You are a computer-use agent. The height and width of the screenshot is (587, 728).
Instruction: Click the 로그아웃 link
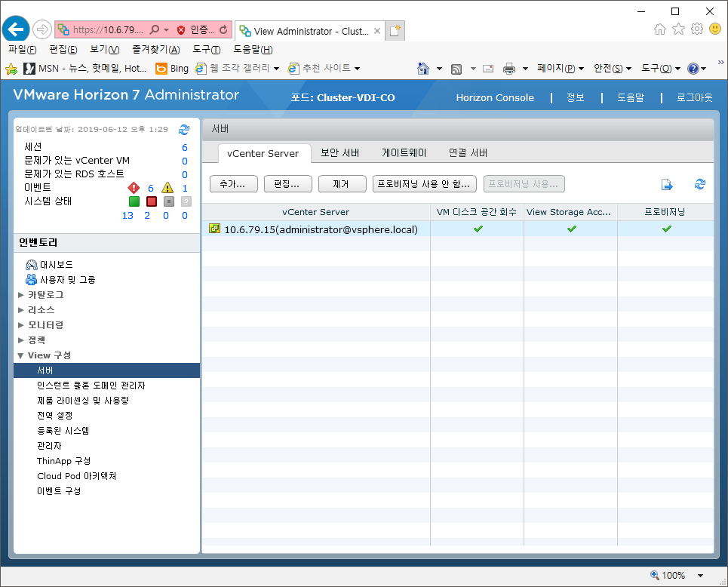[694, 97]
